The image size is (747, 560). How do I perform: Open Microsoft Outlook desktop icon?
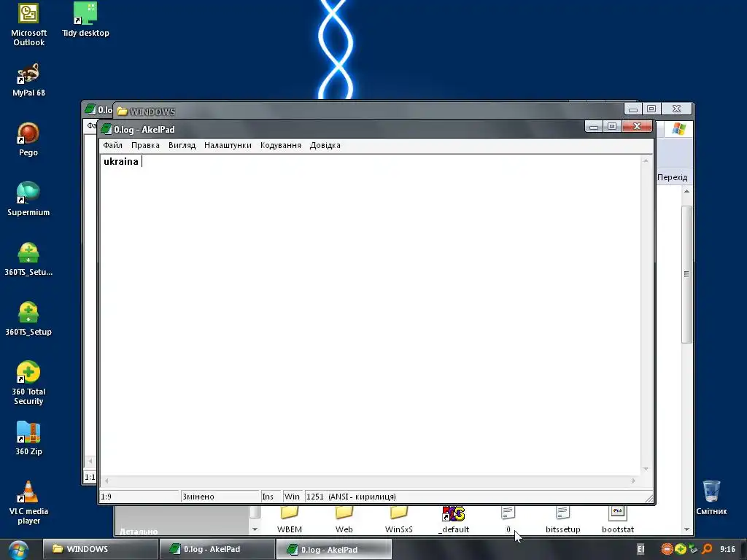point(28,25)
